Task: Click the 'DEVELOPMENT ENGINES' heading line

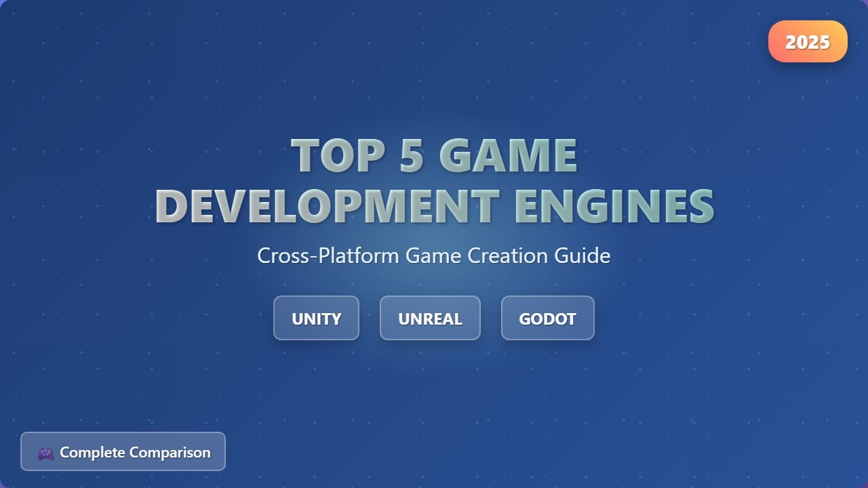Action: point(434,205)
